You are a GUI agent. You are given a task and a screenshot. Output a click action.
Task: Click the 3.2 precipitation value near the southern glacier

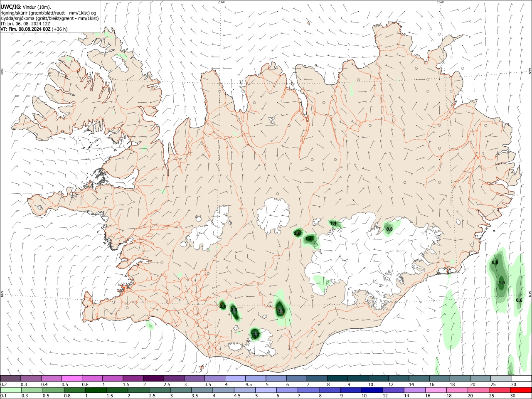click(x=255, y=334)
